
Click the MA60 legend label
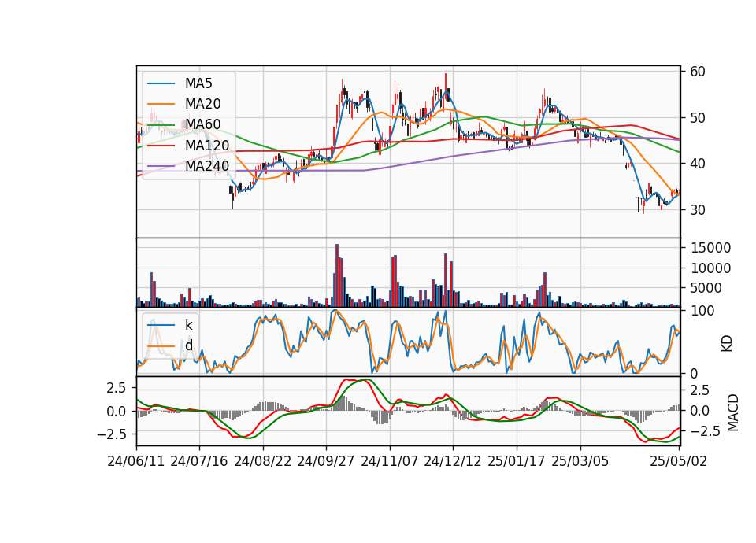[x=203, y=124]
